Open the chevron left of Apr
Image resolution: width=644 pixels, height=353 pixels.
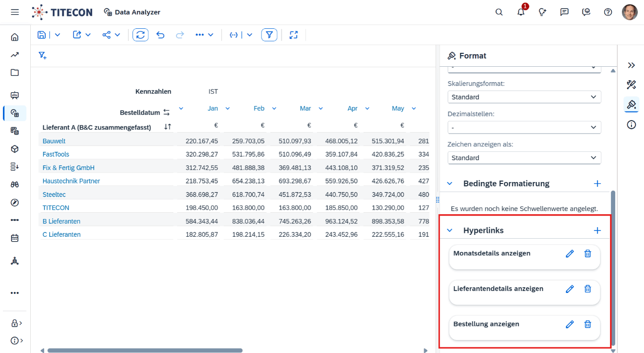(321, 109)
